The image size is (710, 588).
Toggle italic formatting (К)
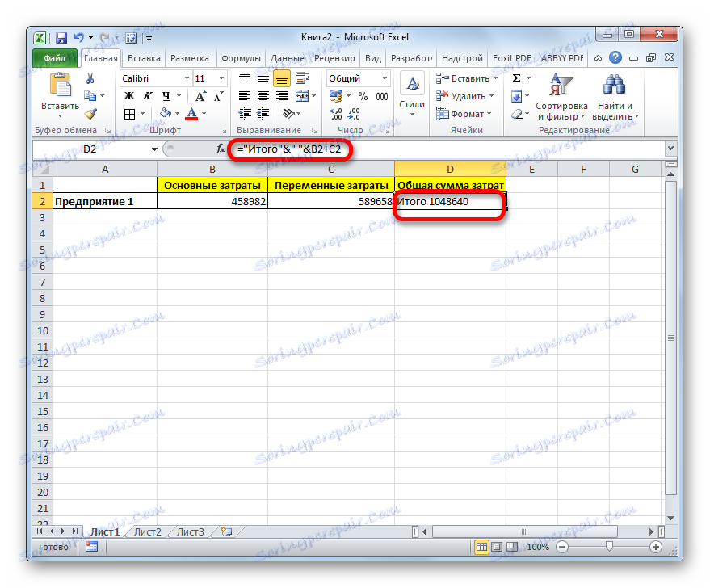click(148, 95)
